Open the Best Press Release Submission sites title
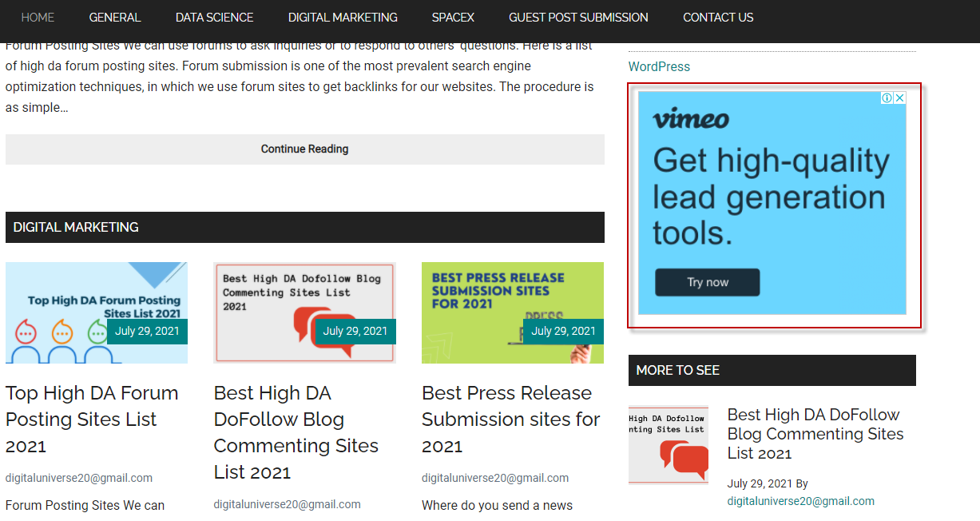The height and width of the screenshot is (521, 980). 511,419
